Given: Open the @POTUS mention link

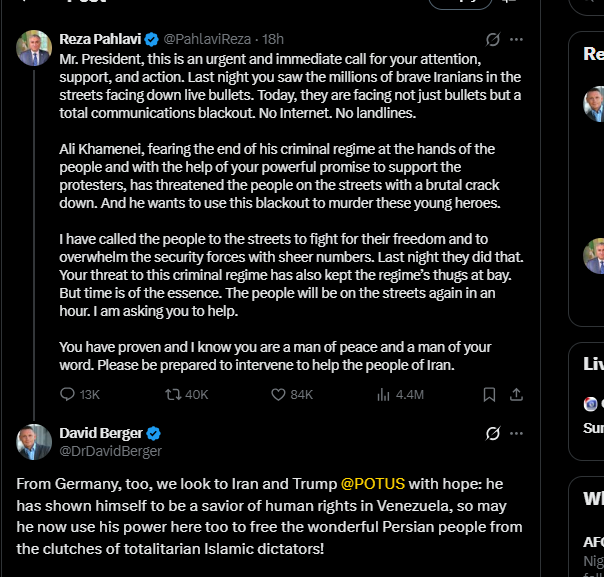Looking at the screenshot, I should 372,483.
